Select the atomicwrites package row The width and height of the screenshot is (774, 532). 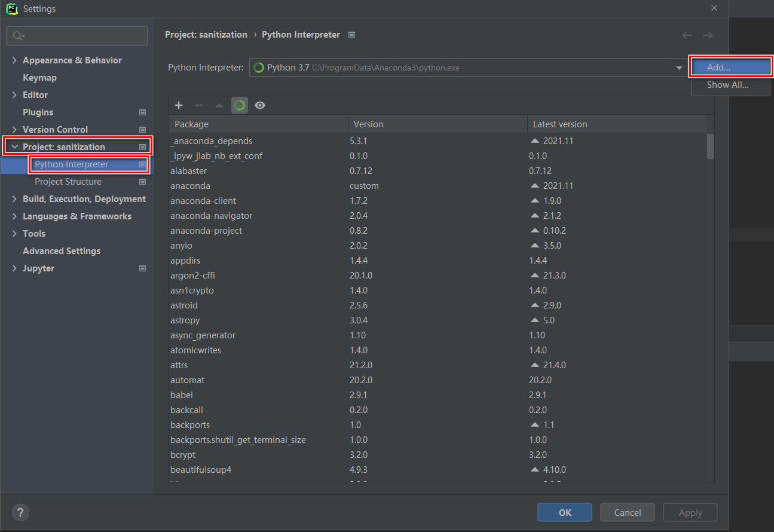pyautogui.click(x=438, y=350)
